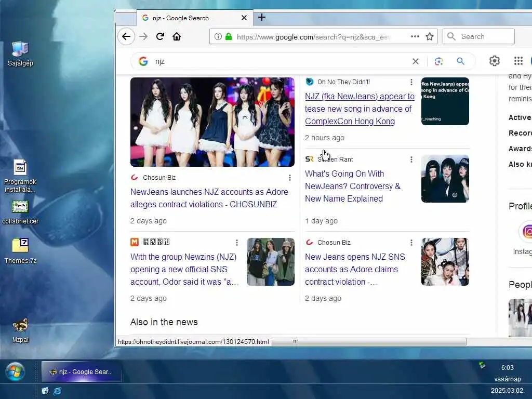Open What's Going On With NewJeans article
532x399 pixels.
pyautogui.click(x=353, y=187)
